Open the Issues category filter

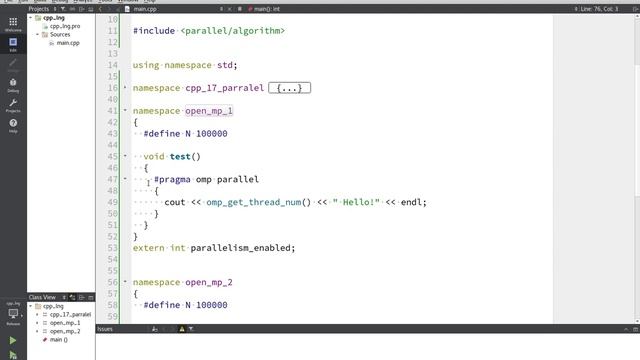(x=191, y=329)
